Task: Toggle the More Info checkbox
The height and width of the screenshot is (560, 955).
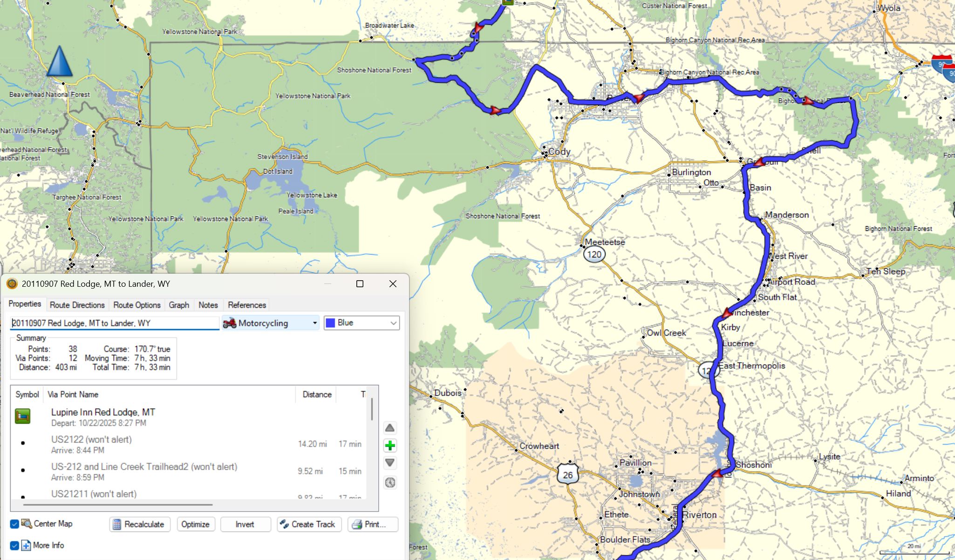Action: (x=14, y=546)
